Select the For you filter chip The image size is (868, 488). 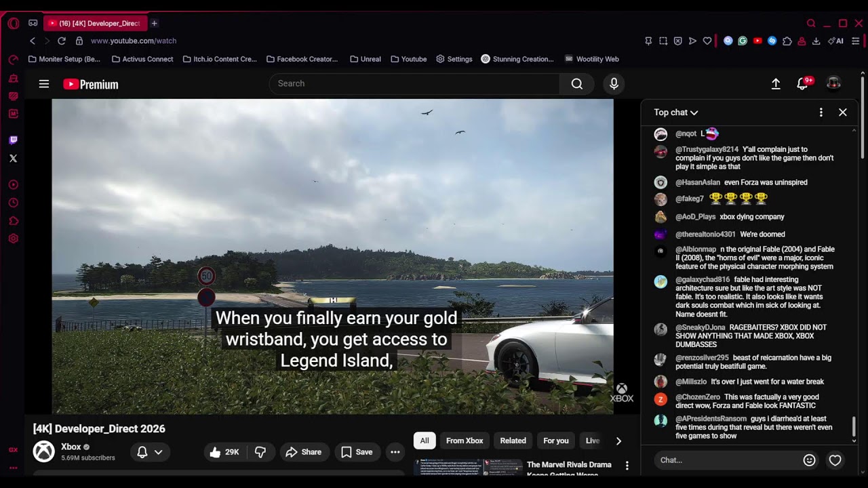click(x=556, y=441)
